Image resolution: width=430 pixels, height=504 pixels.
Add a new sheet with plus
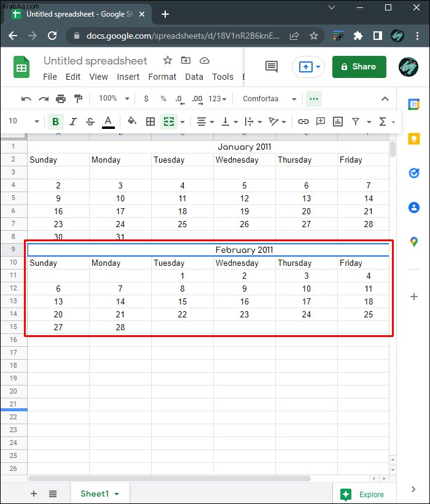34,494
